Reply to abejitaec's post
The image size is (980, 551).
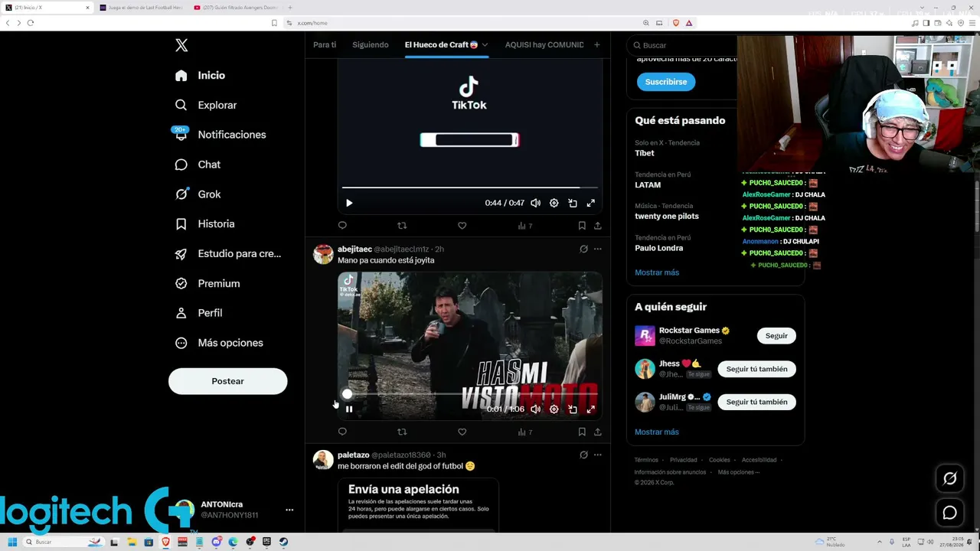tap(342, 432)
